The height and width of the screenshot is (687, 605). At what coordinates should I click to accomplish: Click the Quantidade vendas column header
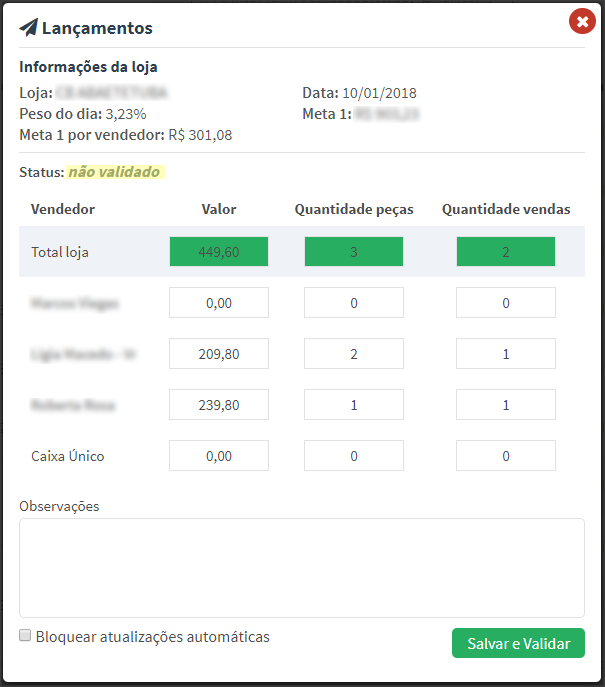click(x=506, y=209)
